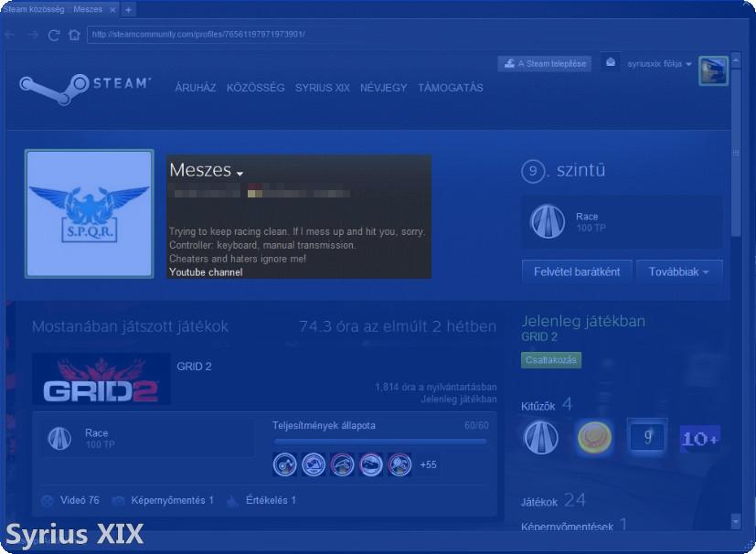Open the Race badge icon beside the level

[x=548, y=222]
